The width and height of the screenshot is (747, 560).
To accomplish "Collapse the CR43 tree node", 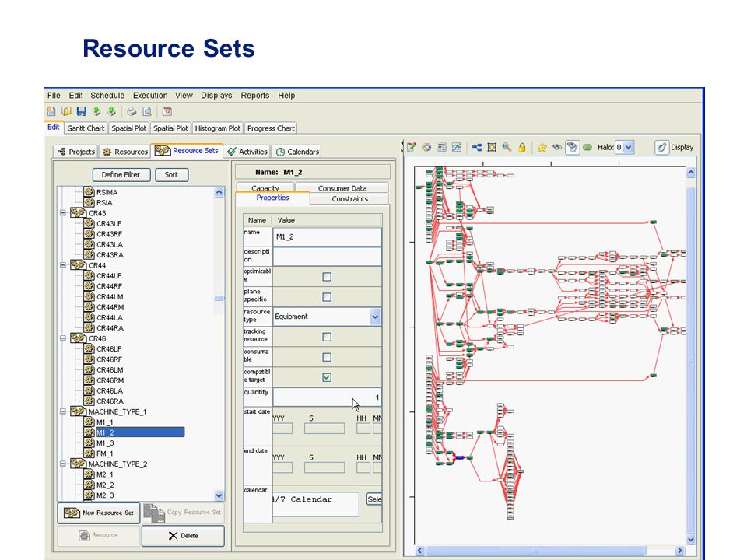I will (63, 213).
